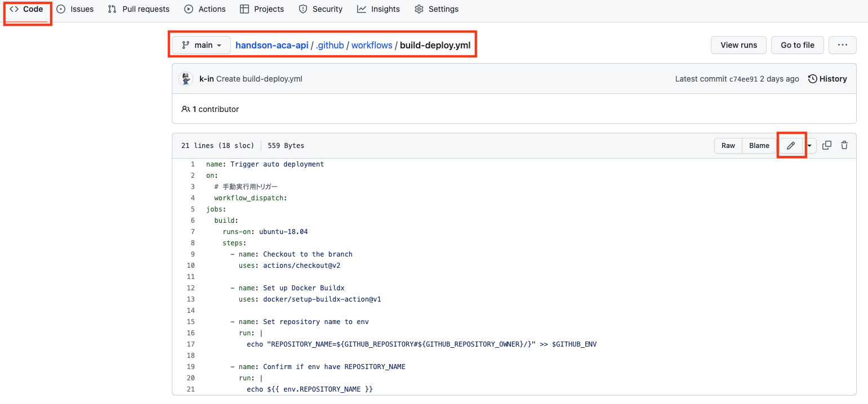Click the 'Set up Docker Buildx' line
The width and height of the screenshot is (868, 404).
click(x=288, y=288)
